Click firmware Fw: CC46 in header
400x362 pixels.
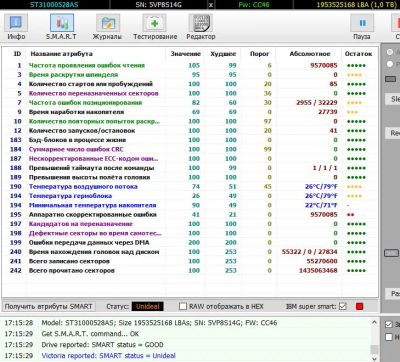coord(254,5)
